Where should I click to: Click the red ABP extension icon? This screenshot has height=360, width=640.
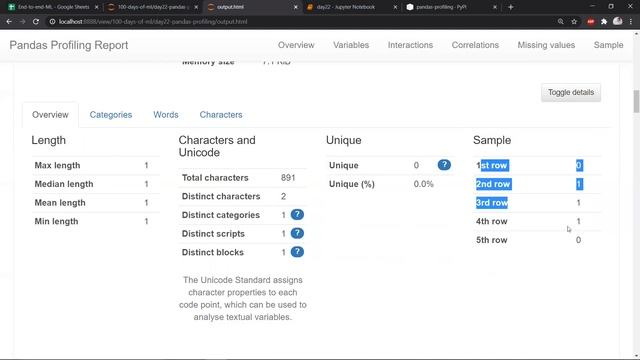click(x=591, y=22)
